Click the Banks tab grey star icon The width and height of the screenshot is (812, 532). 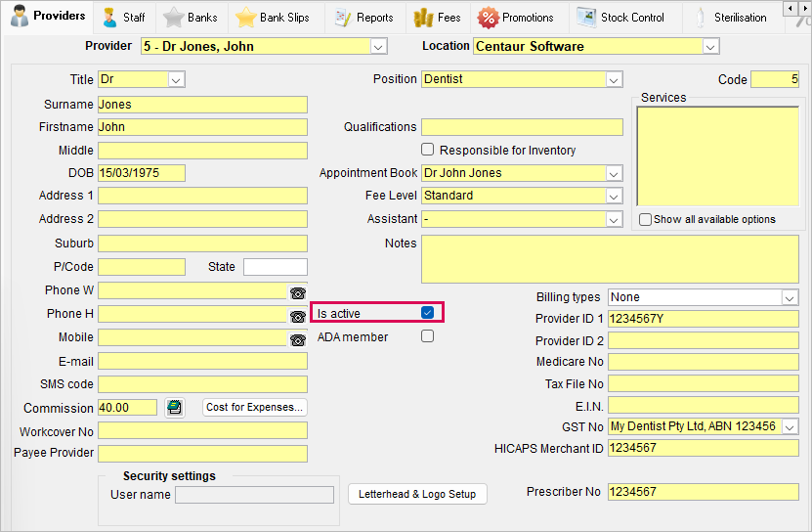point(174,18)
